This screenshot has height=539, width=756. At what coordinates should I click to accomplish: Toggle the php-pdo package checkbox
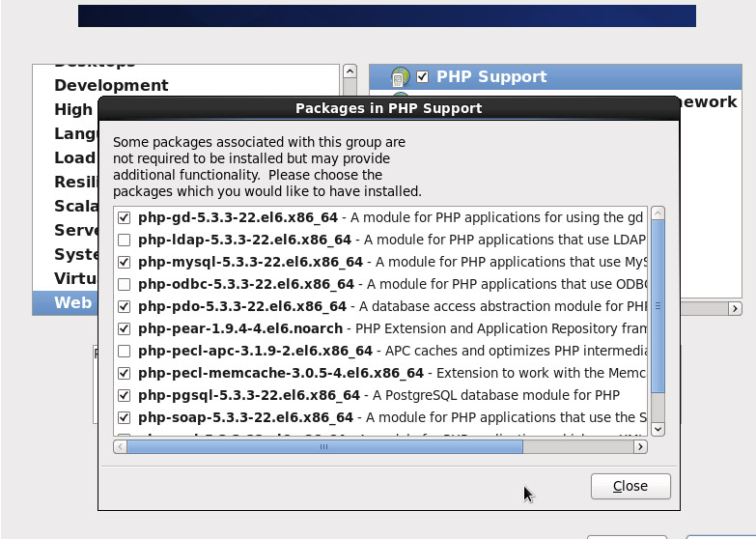124,306
